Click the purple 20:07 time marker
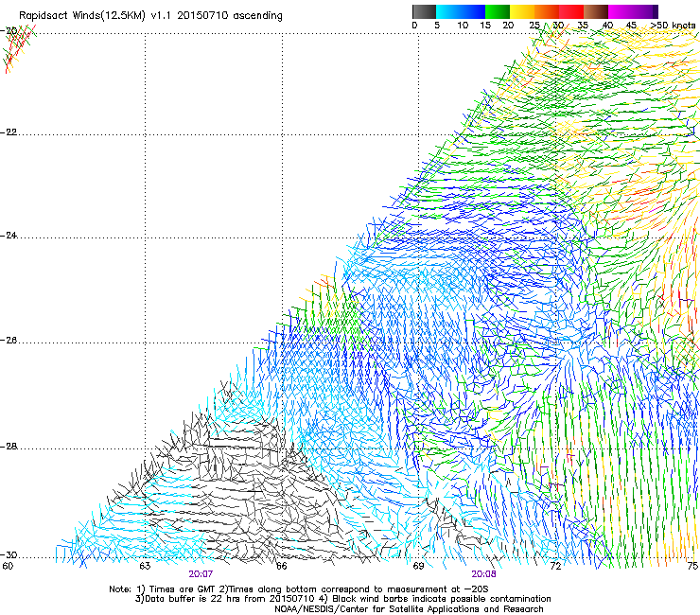Screen dimensions: 700x615 201,574
